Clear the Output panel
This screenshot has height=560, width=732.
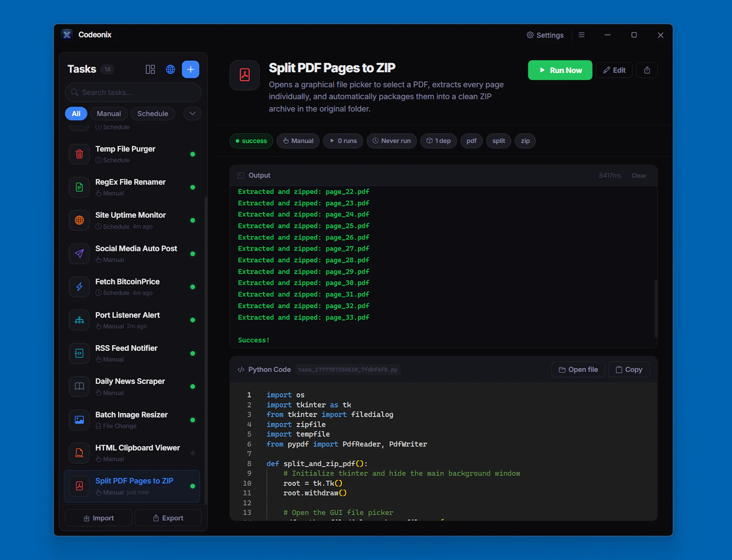tap(639, 176)
